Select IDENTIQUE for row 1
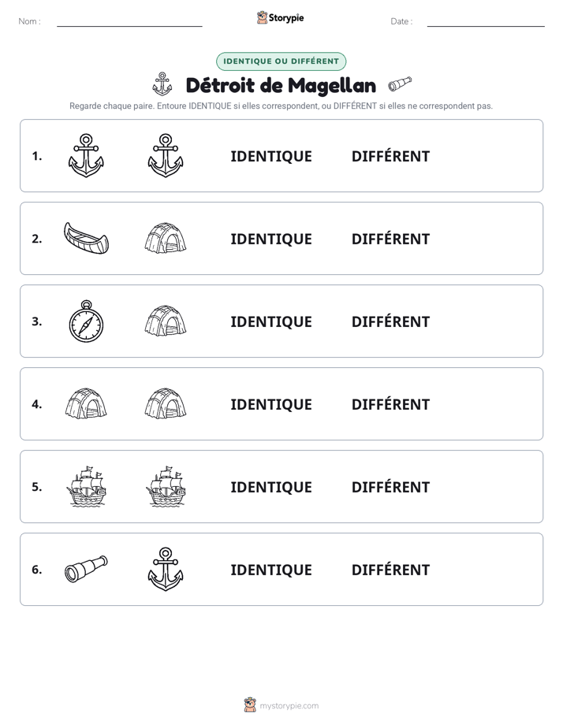Viewport: 563px width, 728px height. [271, 157]
